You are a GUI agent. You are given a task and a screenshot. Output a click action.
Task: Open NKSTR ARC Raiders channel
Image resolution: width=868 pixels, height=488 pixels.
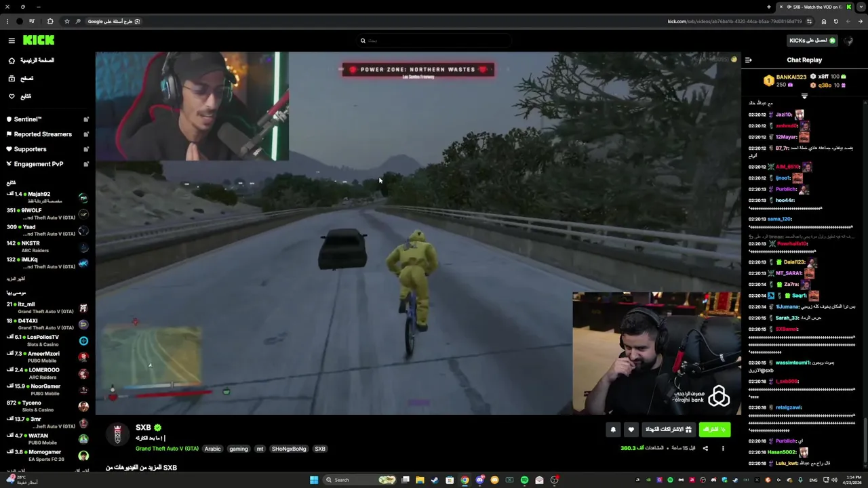coord(47,247)
